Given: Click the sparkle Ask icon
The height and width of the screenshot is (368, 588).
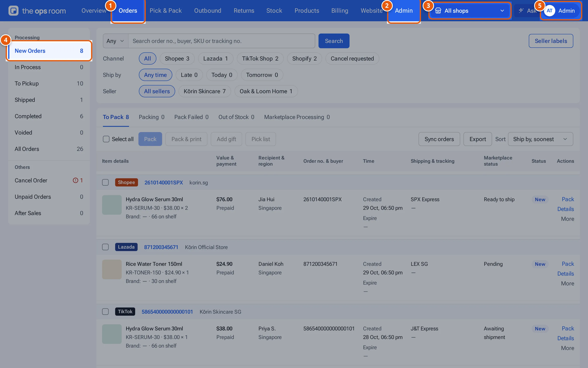Looking at the screenshot, I should click(x=521, y=10).
